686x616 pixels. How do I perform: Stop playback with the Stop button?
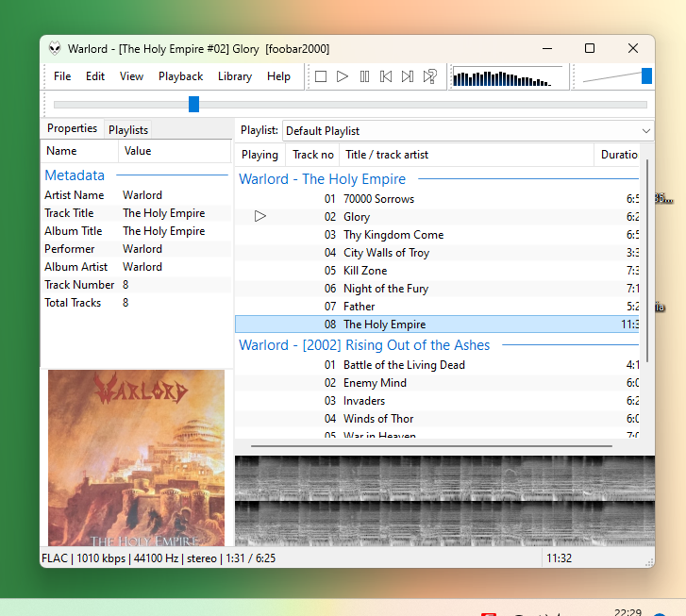(x=321, y=76)
